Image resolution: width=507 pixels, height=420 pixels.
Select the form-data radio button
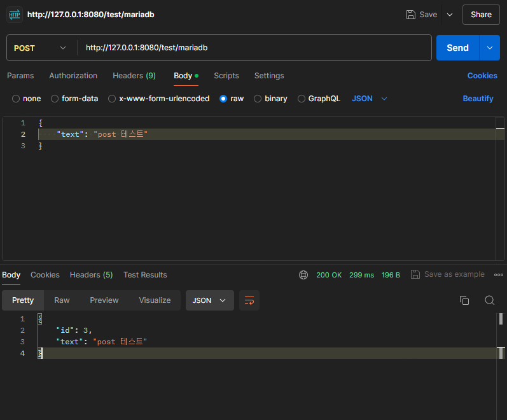coord(55,99)
